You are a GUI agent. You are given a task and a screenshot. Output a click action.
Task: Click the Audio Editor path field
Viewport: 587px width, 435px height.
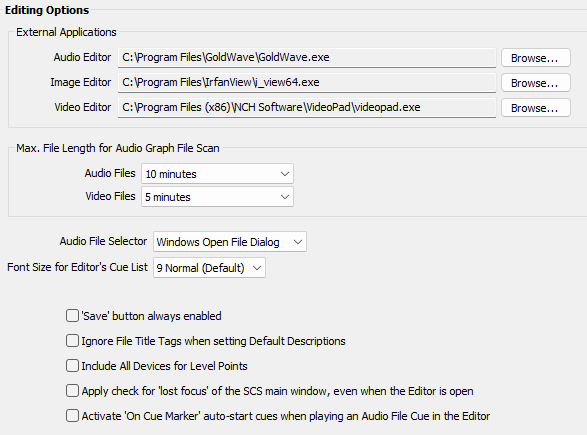tap(307, 58)
